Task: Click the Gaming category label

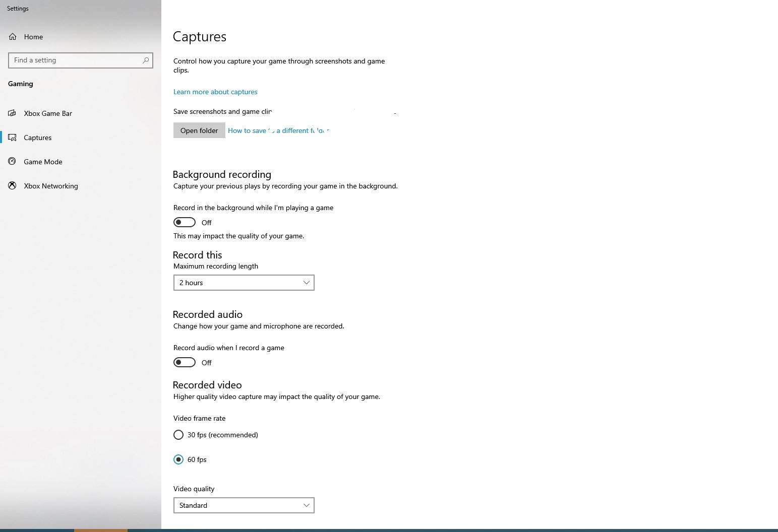Action: tap(21, 84)
